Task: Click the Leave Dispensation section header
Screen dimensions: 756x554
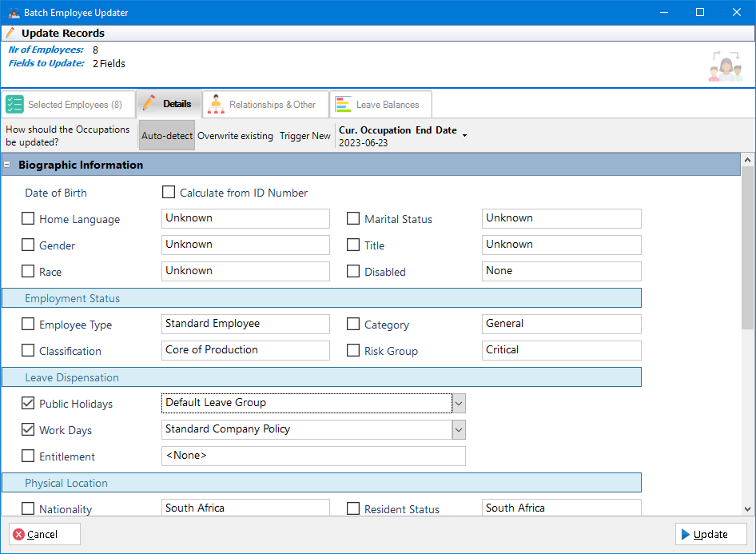Action: pos(321,377)
